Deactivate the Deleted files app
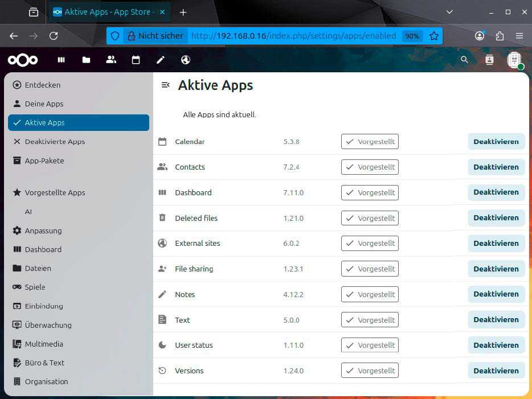The image size is (532, 399). [496, 217]
